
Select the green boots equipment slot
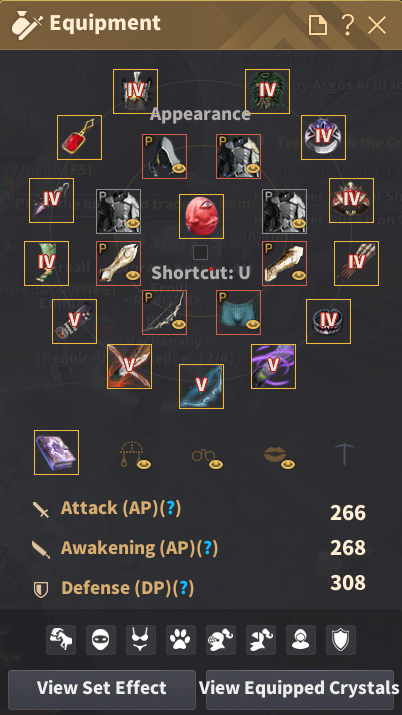pos(46,264)
